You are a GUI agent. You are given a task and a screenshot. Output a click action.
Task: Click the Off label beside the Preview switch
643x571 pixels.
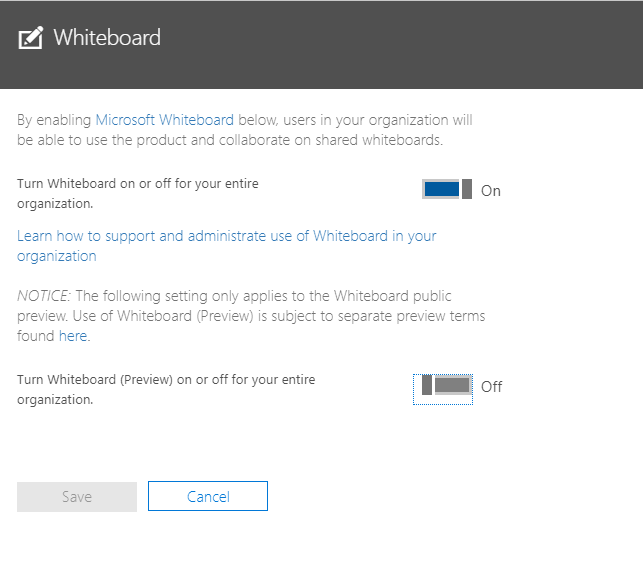pyautogui.click(x=491, y=387)
